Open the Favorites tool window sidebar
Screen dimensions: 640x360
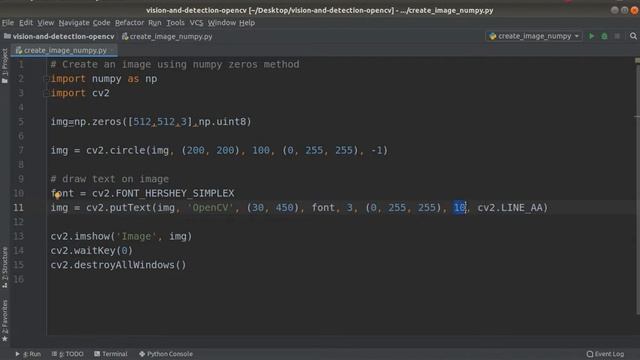4,321
